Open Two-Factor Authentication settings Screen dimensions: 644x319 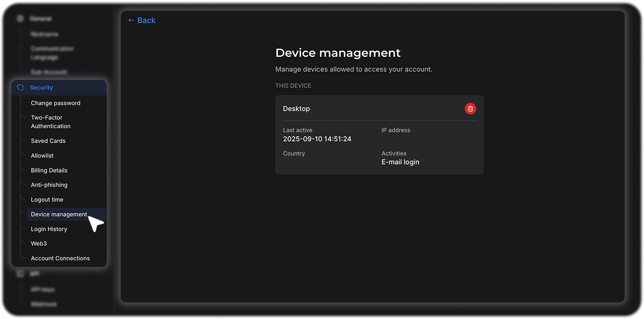pyautogui.click(x=50, y=122)
